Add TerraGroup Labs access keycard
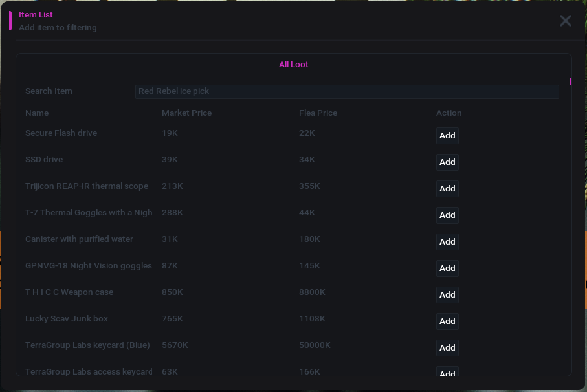The image size is (587, 392). 447,372
